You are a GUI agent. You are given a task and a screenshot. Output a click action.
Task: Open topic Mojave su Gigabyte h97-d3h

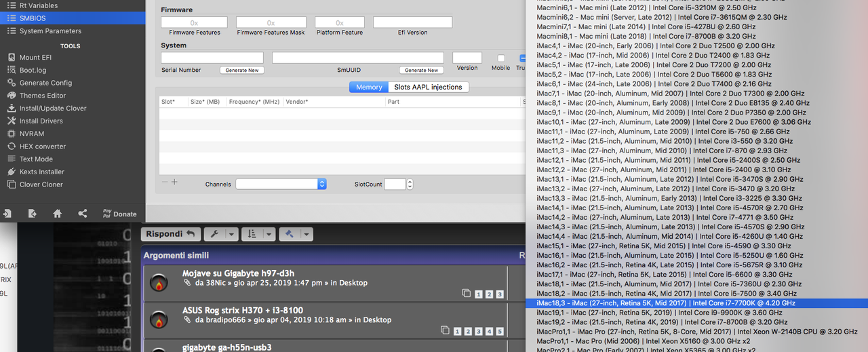point(238,273)
